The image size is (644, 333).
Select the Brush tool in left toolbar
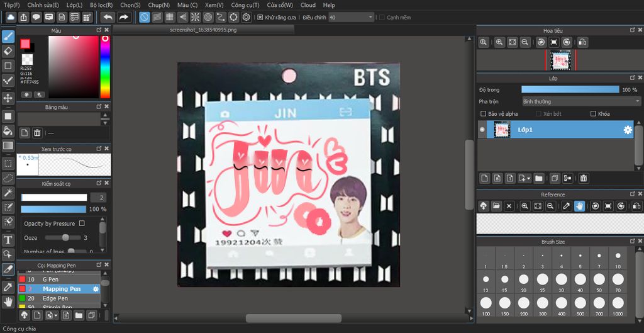[x=8, y=37]
